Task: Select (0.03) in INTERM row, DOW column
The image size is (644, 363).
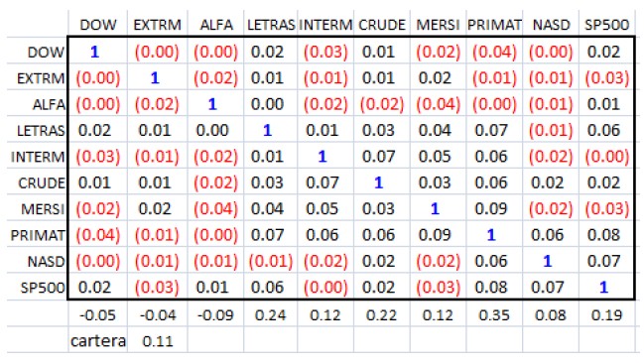Action: point(98,157)
